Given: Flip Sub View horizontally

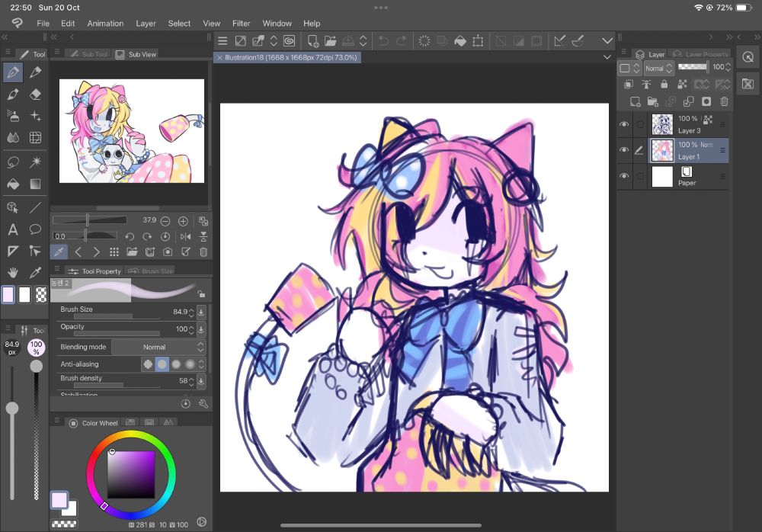Looking at the screenshot, I should [x=185, y=237].
